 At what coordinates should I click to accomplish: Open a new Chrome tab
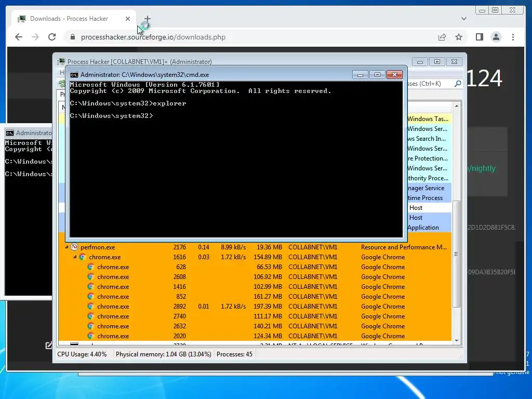pyautogui.click(x=147, y=19)
